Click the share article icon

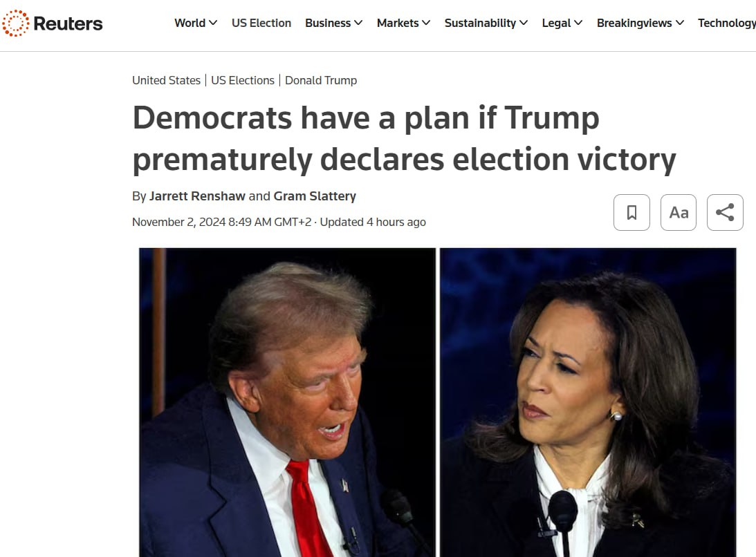(725, 212)
